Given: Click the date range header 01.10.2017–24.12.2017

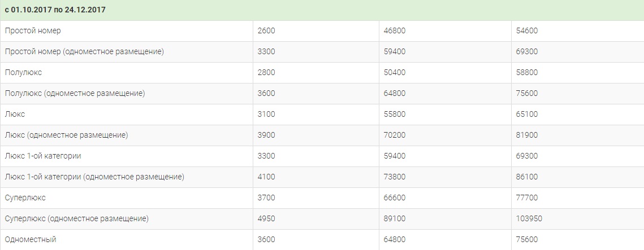Looking at the screenshot, I should point(55,10).
